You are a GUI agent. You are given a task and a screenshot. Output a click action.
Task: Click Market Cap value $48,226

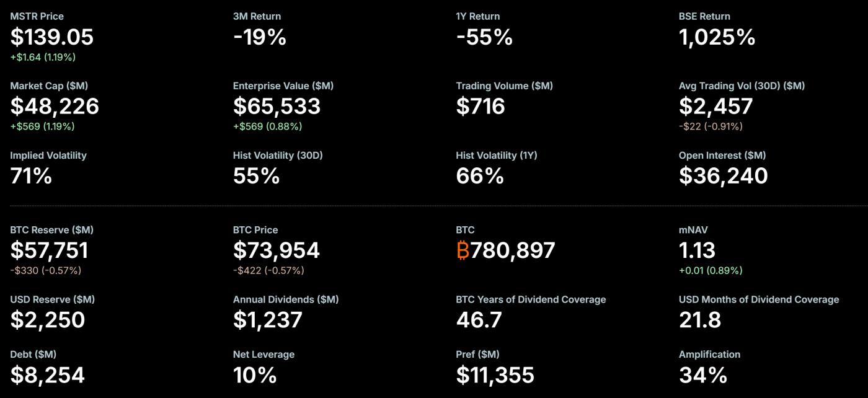pyautogui.click(x=55, y=107)
